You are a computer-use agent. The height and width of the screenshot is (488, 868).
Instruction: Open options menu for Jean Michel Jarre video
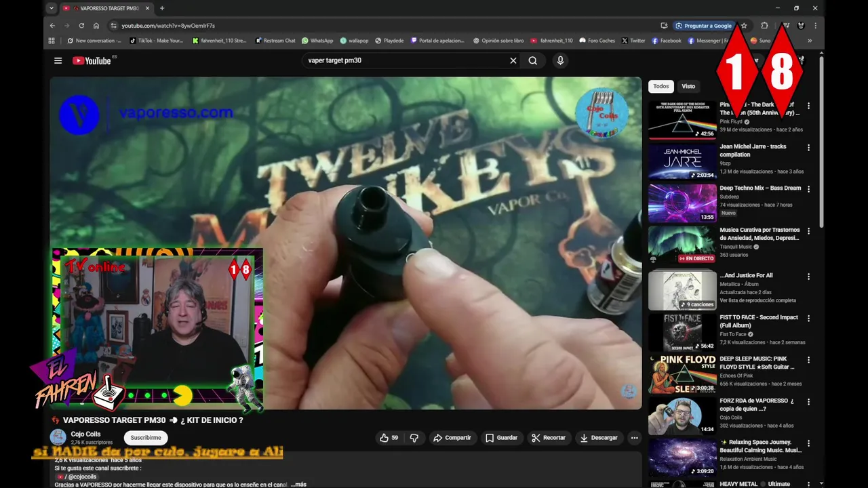point(808,148)
